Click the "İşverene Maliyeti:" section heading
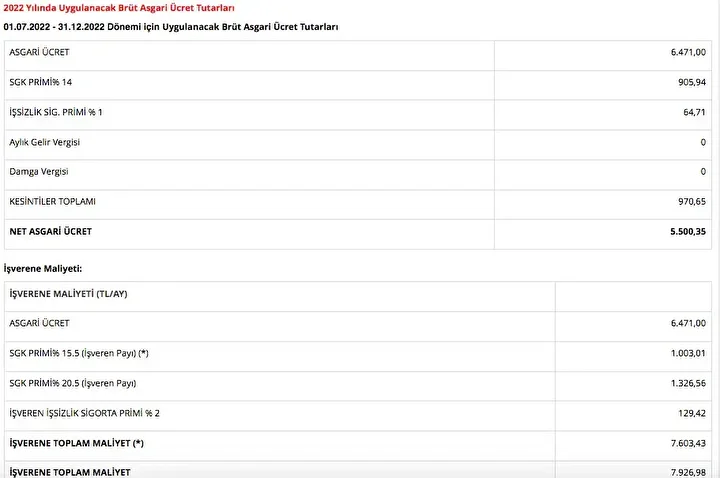The height and width of the screenshot is (478, 720). (x=43, y=268)
